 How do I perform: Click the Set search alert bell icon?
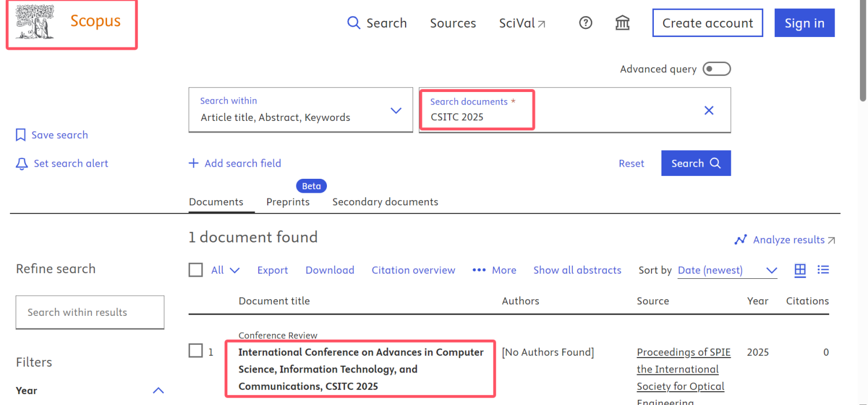coord(21,164)
